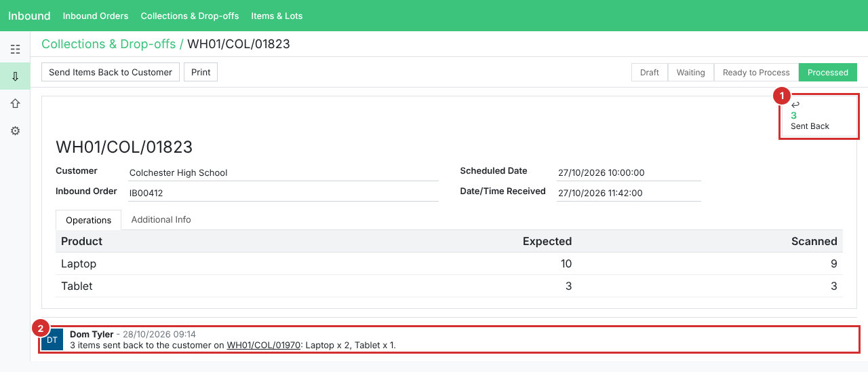Screen dimensions: 868x372
Task: Switch to the Additional Info tab
Action: click(x=161, y=219)
